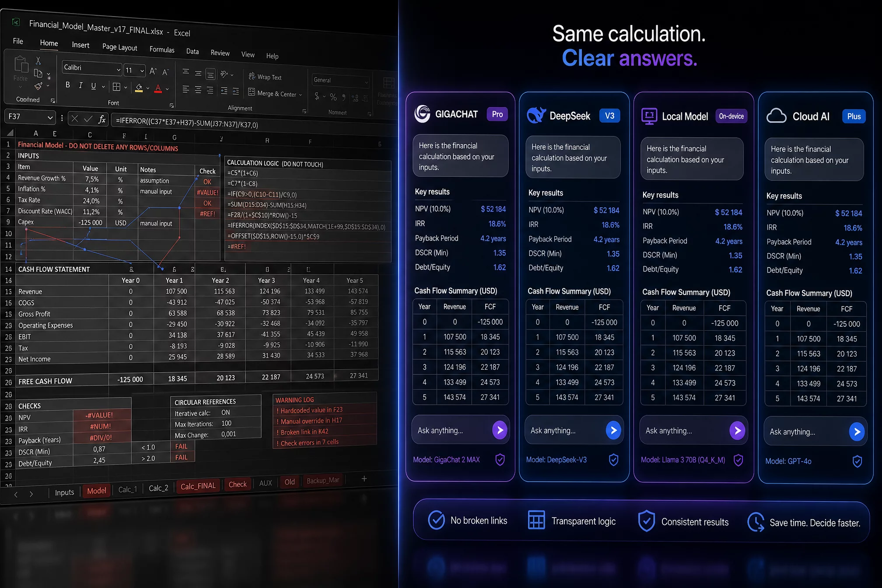Open the General number format dropdown

(x=367, y=82)
